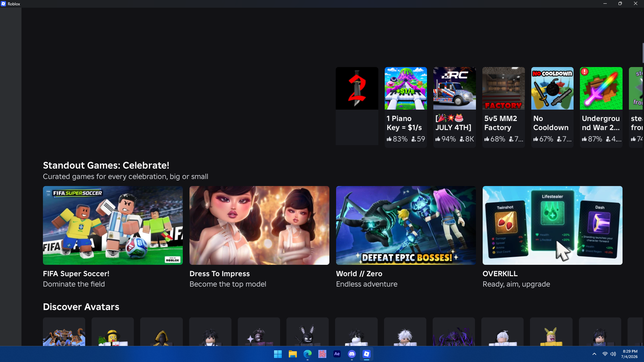644x362 pixels.
Task: Click the 'Underground War 2...' title
Action: click(601, 123)
